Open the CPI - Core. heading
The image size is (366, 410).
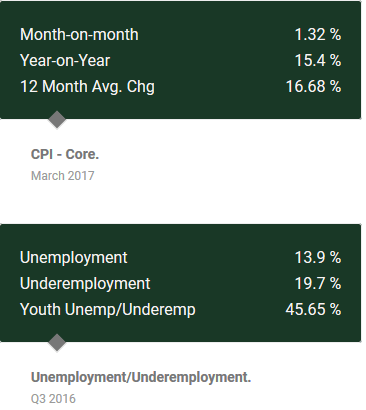click(x=65, y=154)
